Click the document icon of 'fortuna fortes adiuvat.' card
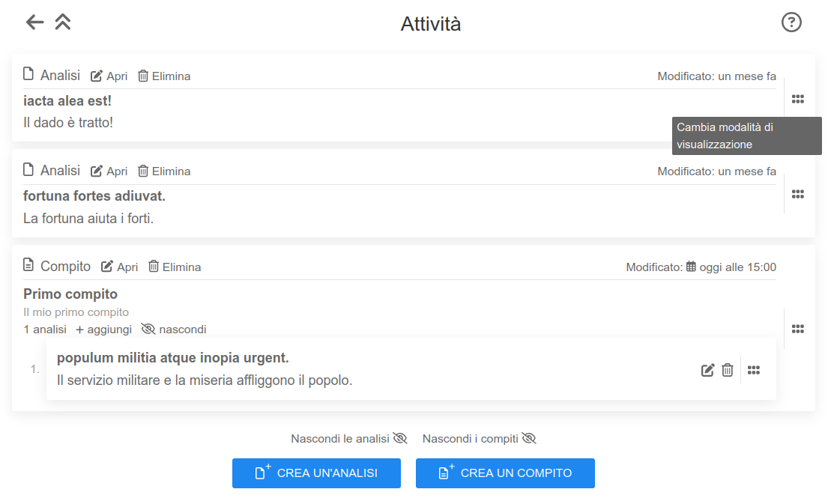 point(28,169)
